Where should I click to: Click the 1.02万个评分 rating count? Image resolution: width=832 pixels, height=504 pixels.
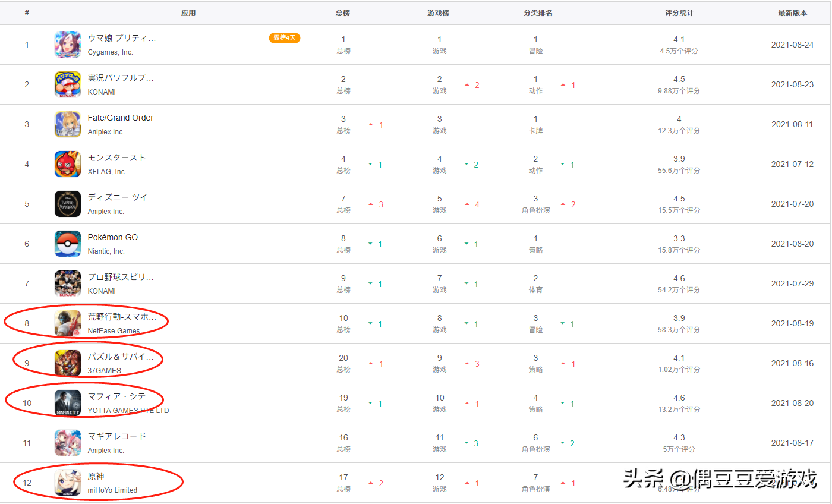(679, 370)
